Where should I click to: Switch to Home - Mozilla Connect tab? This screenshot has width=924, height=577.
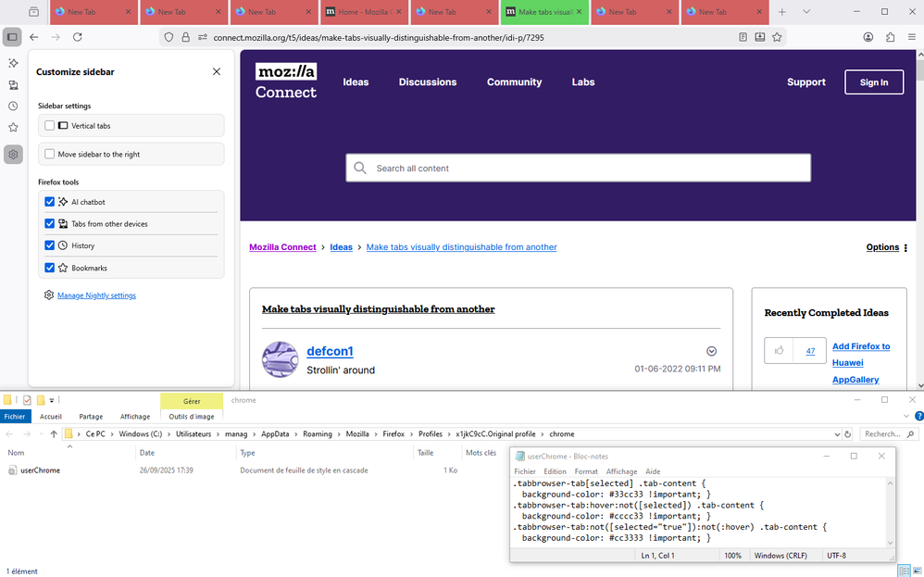click(364, 12)
